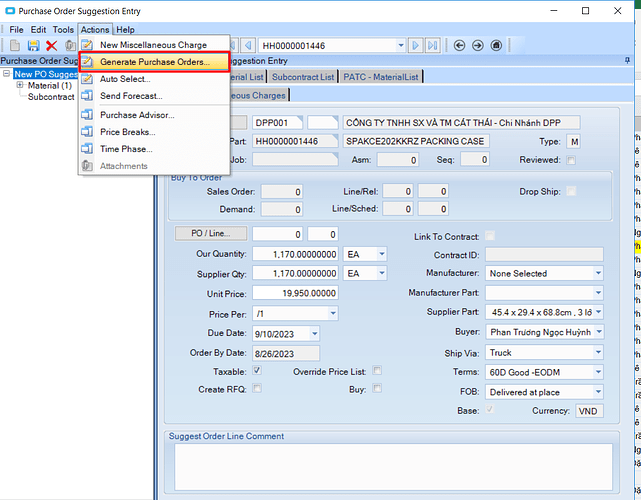Open the FOB dropdown
The image size is (641, 500).
point(598,392)
